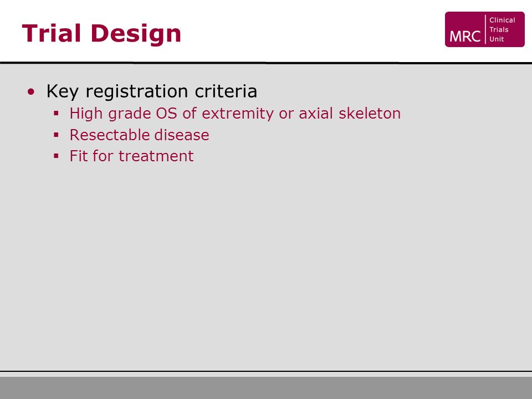Click vertical divider line inside the MRC logo

tap(485, 29)
